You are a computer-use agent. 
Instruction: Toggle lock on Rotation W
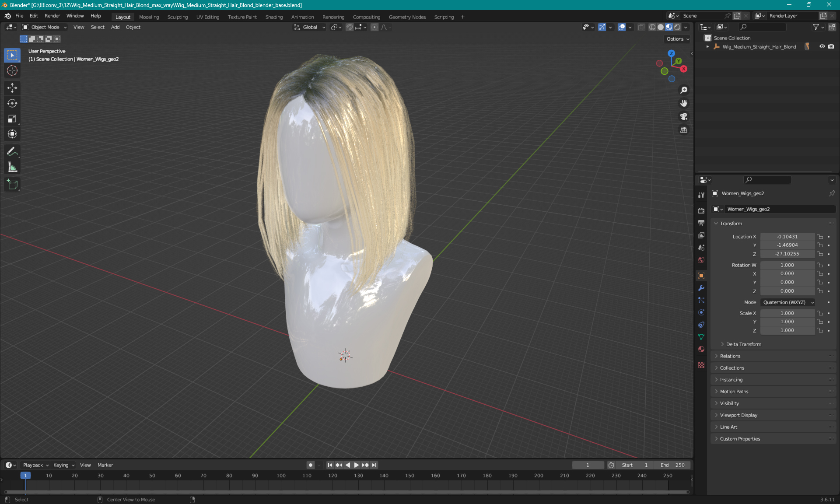point(820,265)
